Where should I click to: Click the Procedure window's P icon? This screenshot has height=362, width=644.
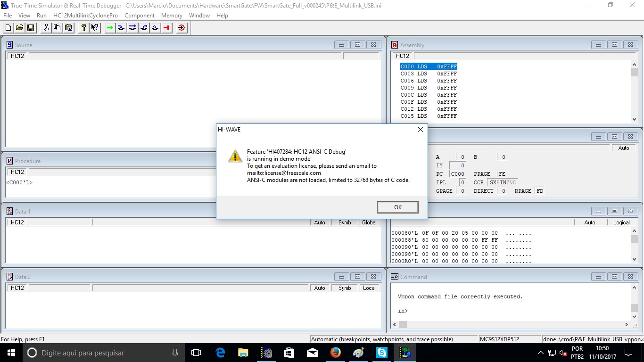click(9, 161)
